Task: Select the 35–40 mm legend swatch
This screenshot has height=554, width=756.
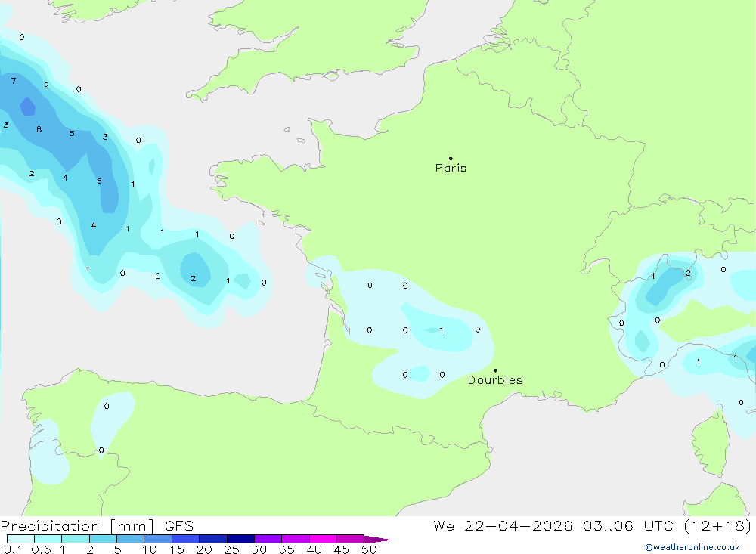Action: coord(295,539)
